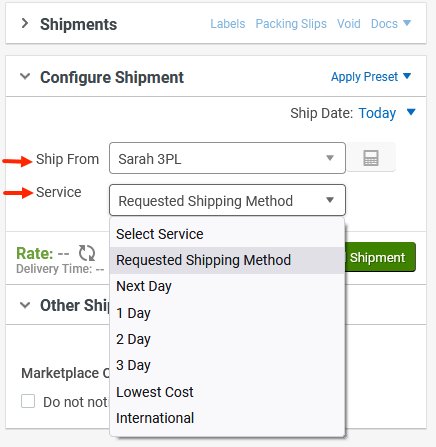Viewport: 436px width, 447px height.
Task: Change the Ship Date from Today
Action: tap(387, 113)
